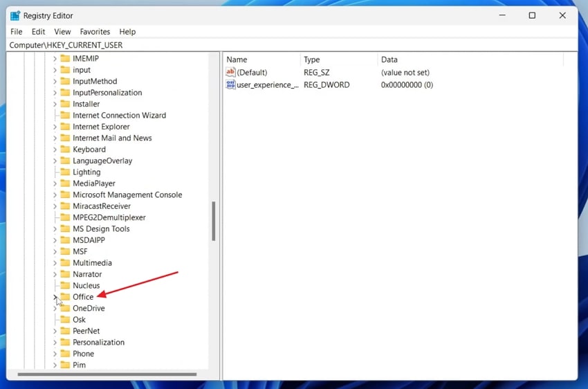Select the input key label
The width and height of the screenshot is (588, 389).
click(82, 70)
